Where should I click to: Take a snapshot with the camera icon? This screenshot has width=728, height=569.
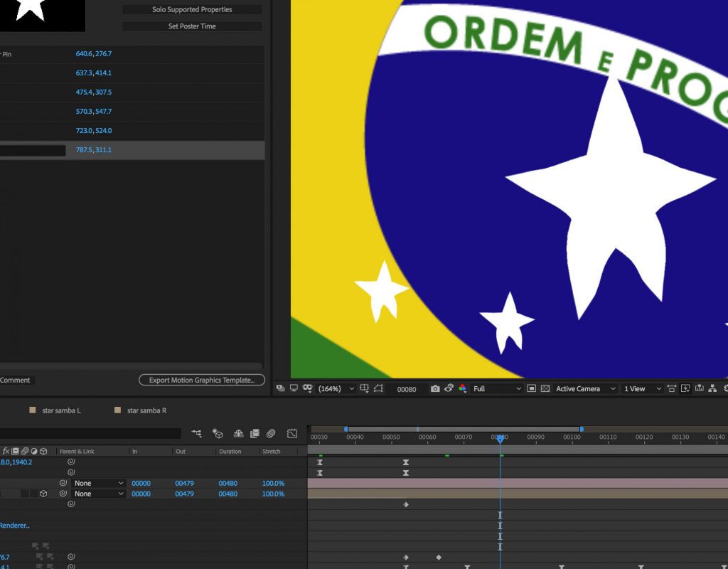434,389
